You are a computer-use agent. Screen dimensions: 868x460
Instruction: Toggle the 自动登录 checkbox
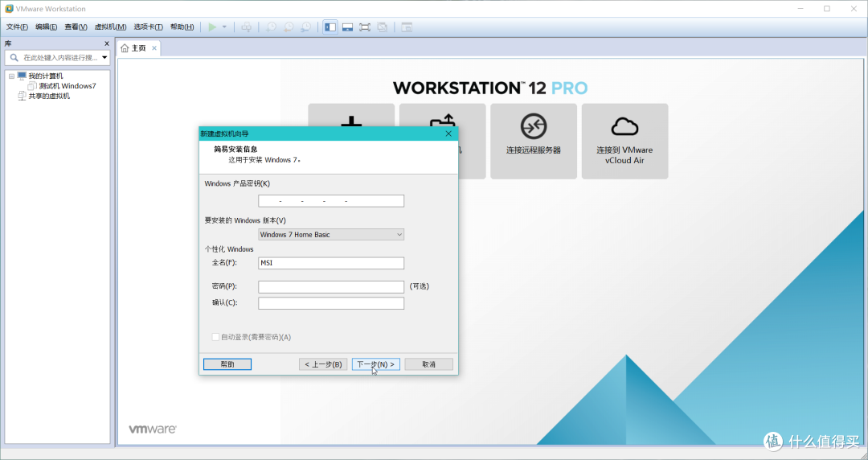(x=215, y=337)
